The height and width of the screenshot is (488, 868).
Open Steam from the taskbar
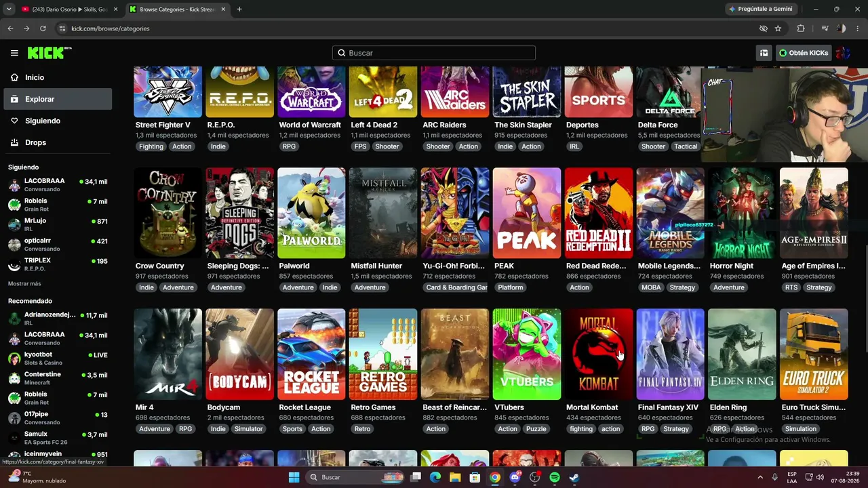coord(574,477)
